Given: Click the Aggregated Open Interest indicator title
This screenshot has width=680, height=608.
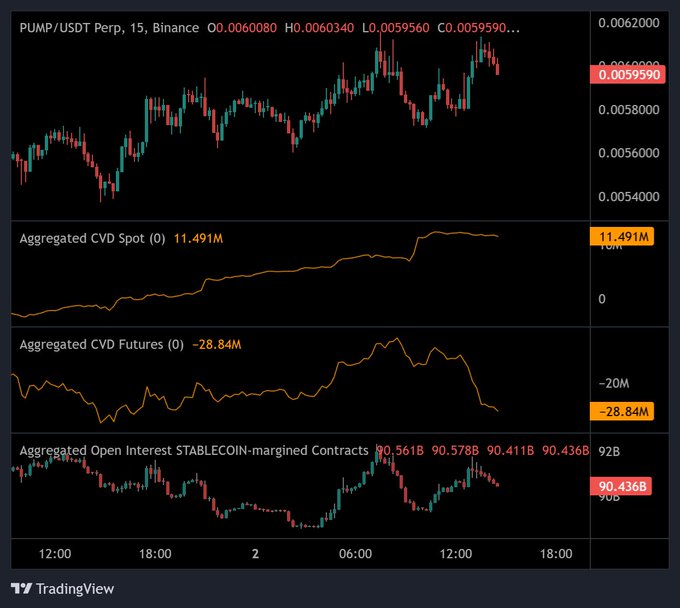Looking at the screenshot, I should [x=194, y=451].
